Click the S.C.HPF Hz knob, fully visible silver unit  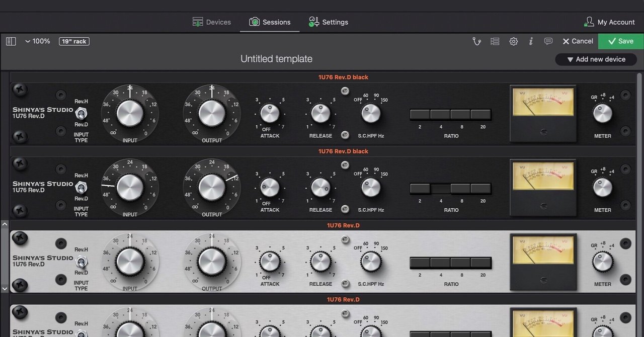(x=371, y=262)
